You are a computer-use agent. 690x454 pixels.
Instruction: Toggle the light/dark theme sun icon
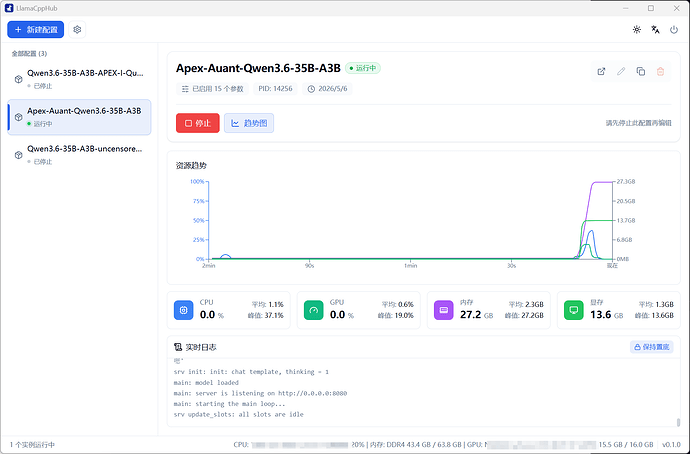tap(637, 29)
